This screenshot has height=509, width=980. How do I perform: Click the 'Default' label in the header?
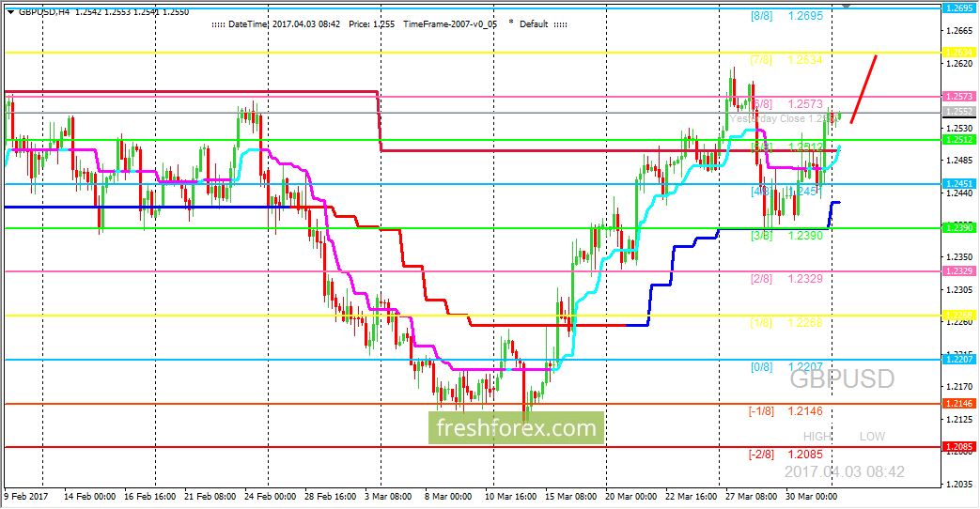pyautogui.click(x=534, y=23)
